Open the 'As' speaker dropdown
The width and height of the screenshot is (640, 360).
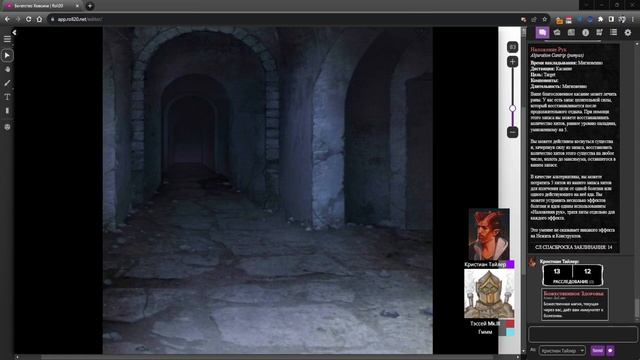click(562, 351)
